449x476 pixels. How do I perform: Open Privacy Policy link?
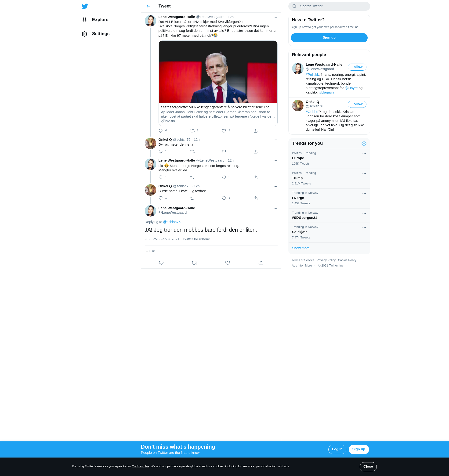click(326, 260)
